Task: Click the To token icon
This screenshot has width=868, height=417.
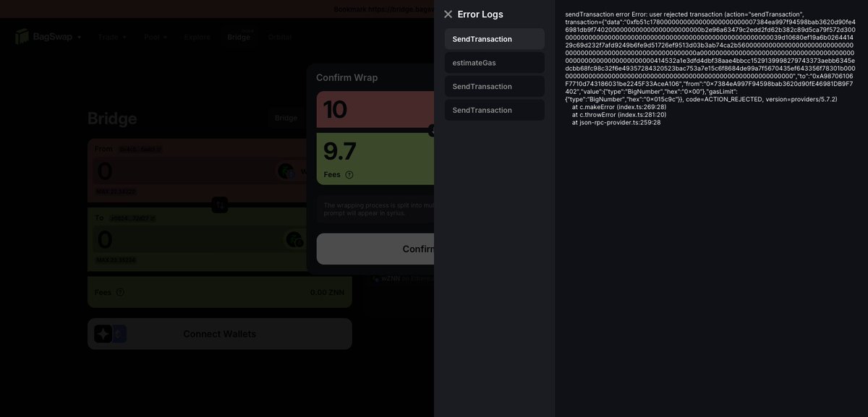Action: point(294,239)
